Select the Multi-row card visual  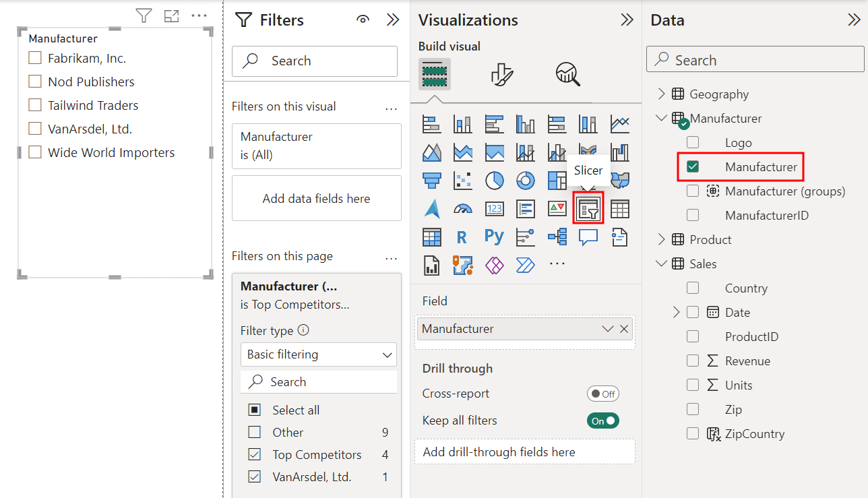tap(526, 209)
